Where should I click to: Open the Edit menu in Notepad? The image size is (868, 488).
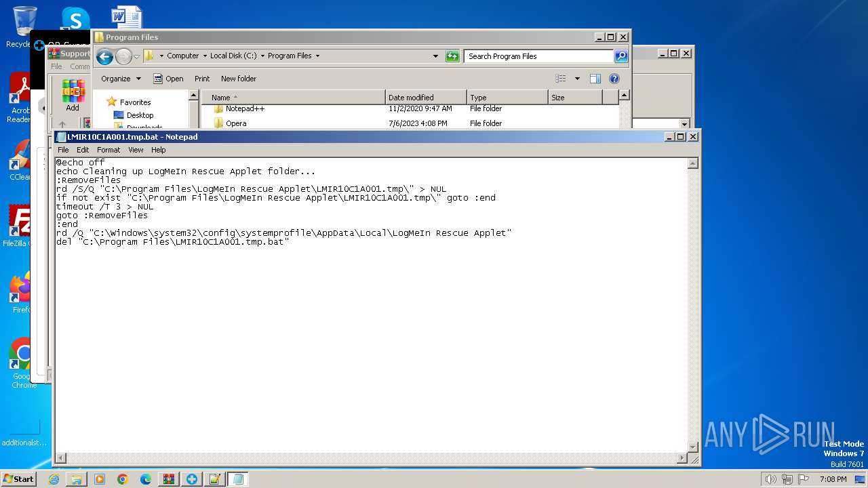83,150
